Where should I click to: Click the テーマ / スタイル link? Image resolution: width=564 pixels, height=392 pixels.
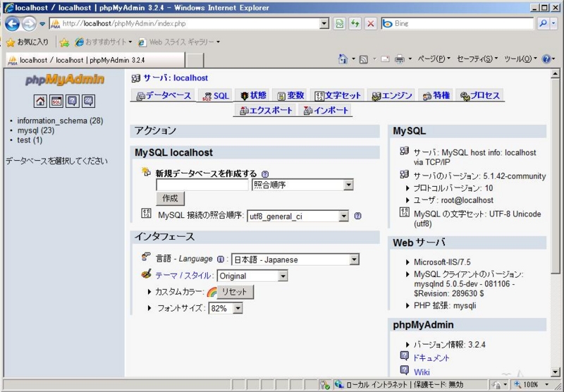click(x=183, y=276)
